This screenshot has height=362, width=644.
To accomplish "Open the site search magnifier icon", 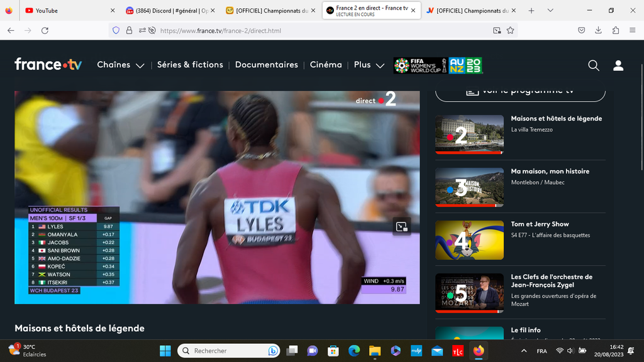I will [594, 65].
